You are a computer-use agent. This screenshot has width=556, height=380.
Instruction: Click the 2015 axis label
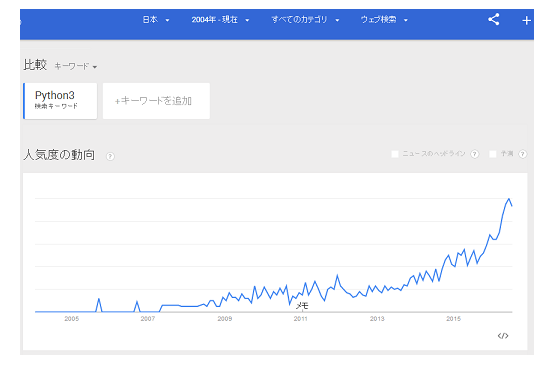[454, 319]
